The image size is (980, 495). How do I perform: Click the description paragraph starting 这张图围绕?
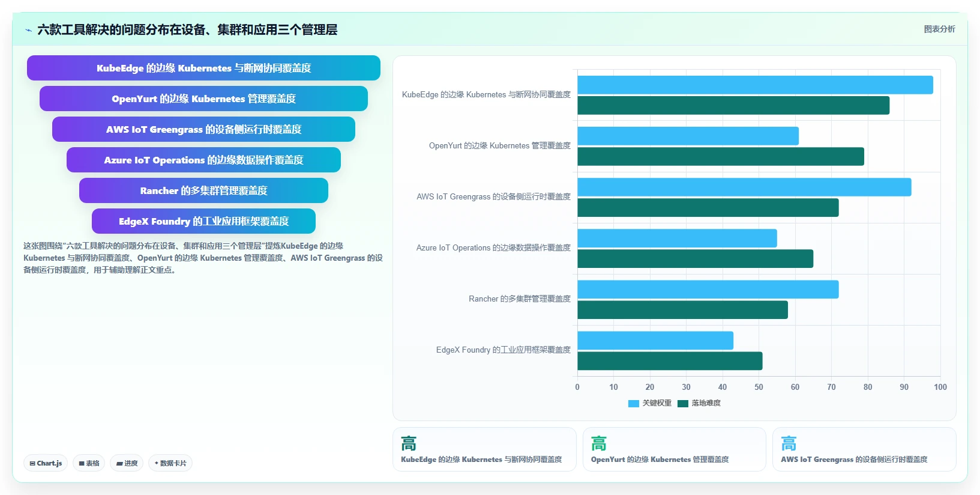[203, 258]
